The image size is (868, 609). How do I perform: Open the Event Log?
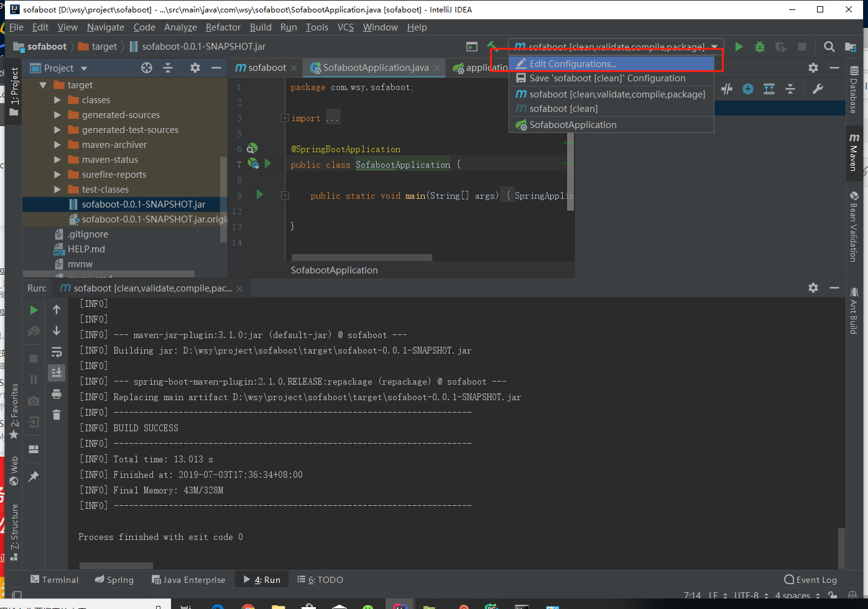click(x=810, y=579)
